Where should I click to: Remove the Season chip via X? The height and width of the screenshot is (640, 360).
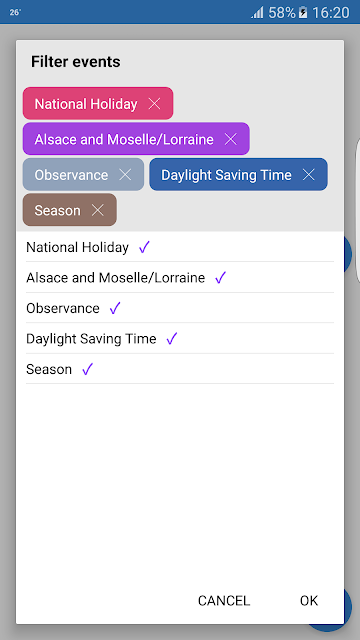(98, 210)
